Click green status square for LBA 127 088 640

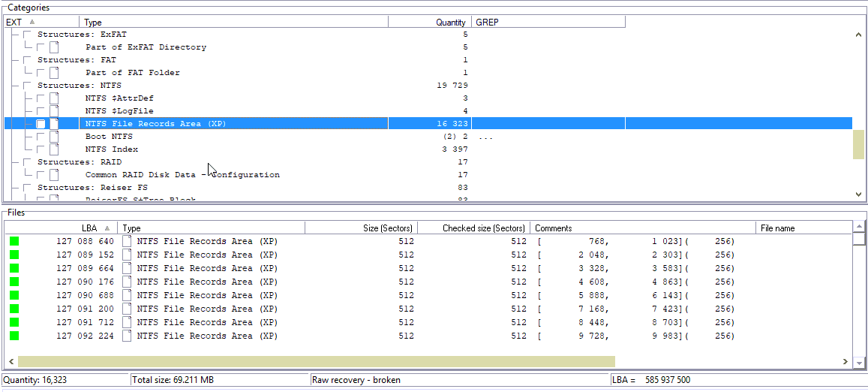14,241
